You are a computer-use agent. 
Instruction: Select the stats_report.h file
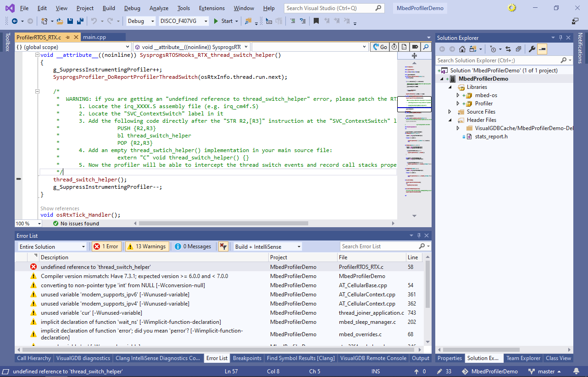[491, 137]
